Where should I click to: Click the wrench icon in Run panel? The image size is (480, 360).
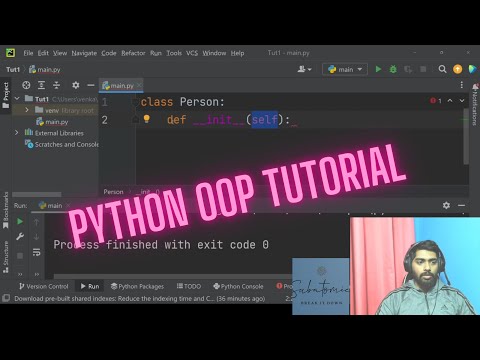pos(20,237)
